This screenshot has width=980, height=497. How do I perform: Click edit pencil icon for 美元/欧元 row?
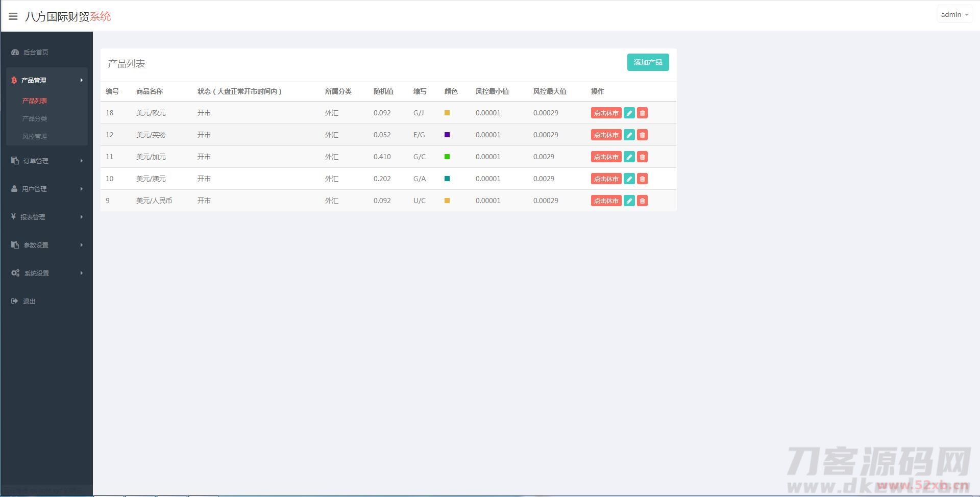[x=629, y=113]
